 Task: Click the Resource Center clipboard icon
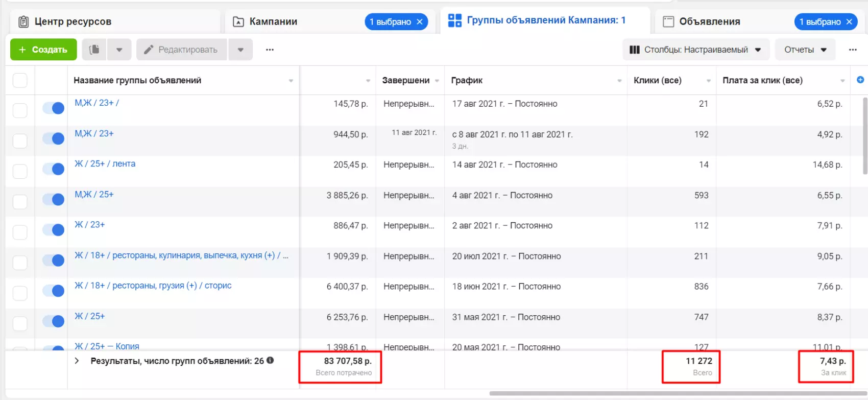23,22
